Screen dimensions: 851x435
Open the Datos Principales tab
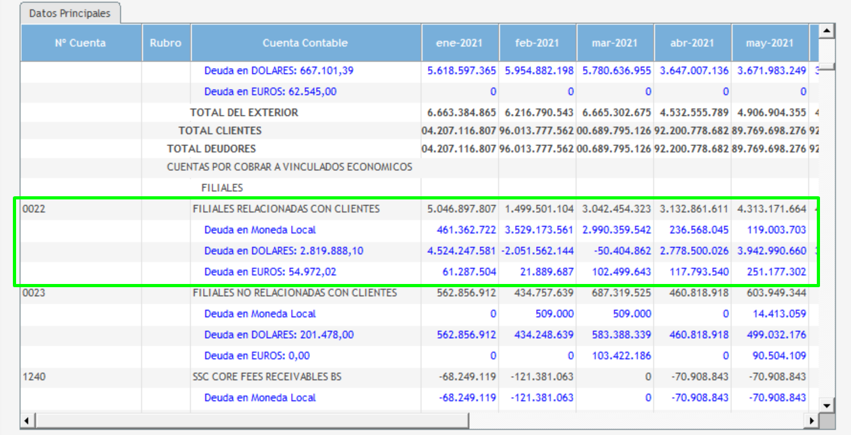pos(70,14)
